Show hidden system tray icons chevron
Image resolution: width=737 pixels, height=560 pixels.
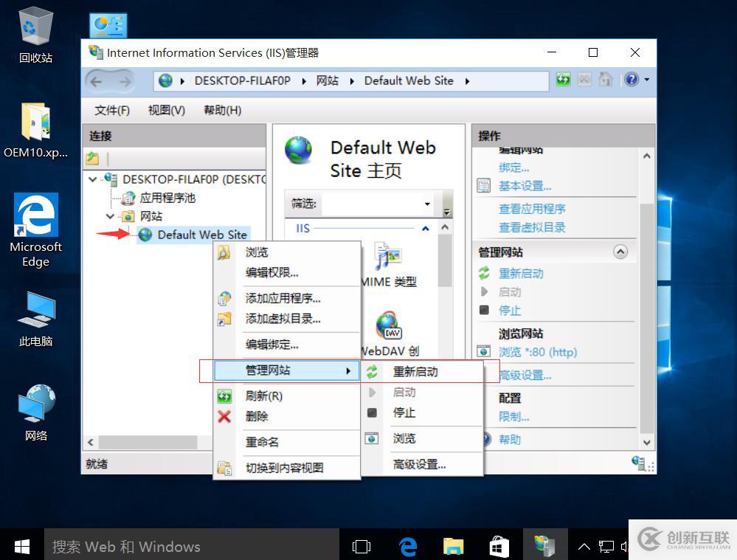[584, 547]
